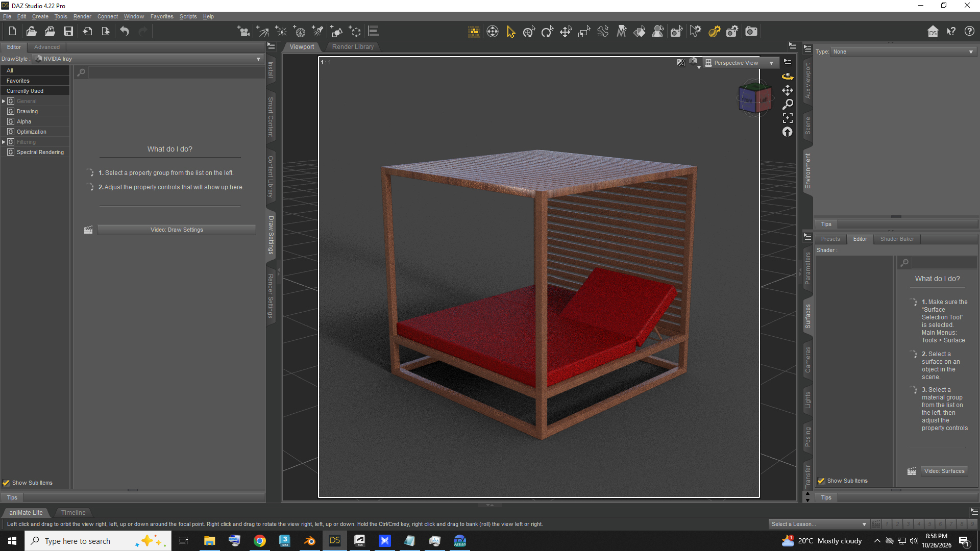Click the viewport frame selection icon
Image resolution: width=980 pixels, height=551 pixels.
788,118
